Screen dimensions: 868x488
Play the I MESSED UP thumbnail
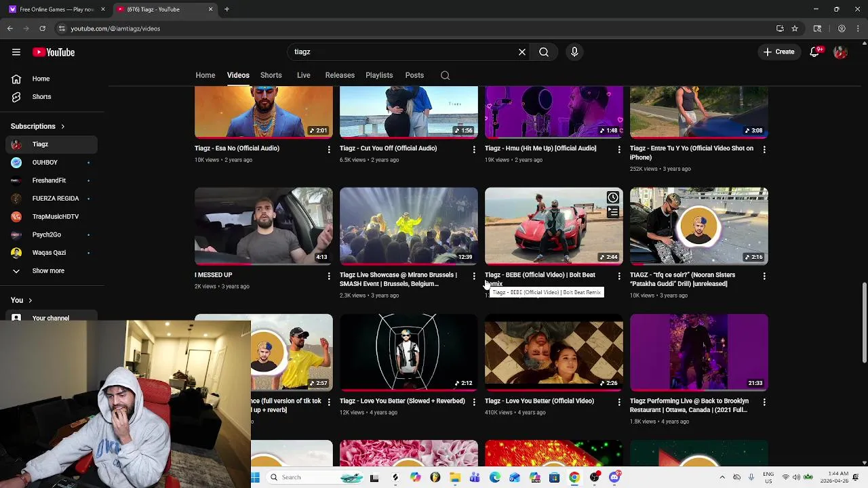(264, 226)
